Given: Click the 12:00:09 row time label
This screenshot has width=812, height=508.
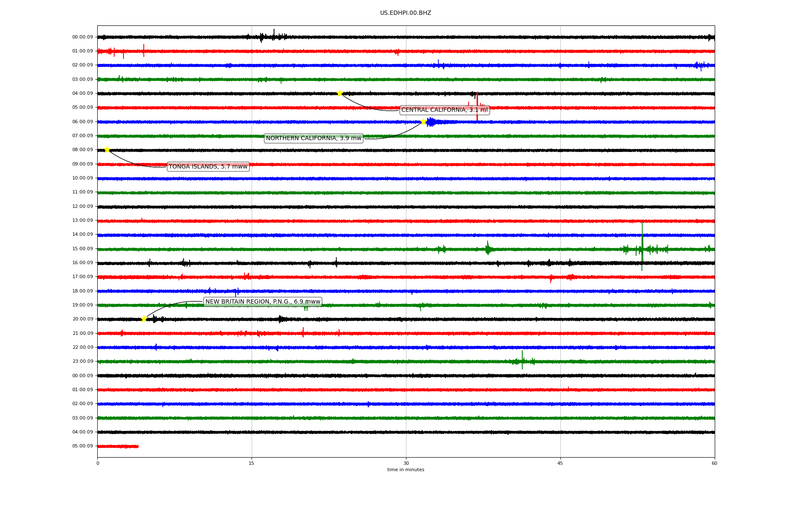Looking at the screenshot, I should click(x=82, y=207).
